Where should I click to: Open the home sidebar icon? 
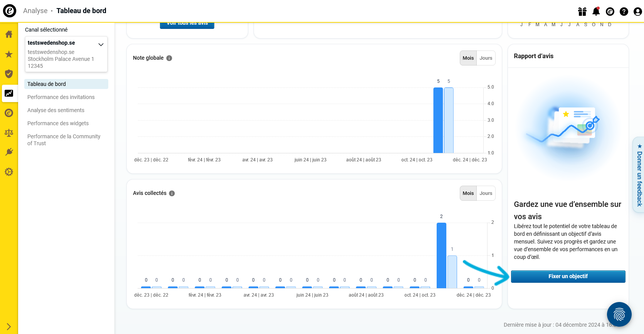(x=9, y=34)
